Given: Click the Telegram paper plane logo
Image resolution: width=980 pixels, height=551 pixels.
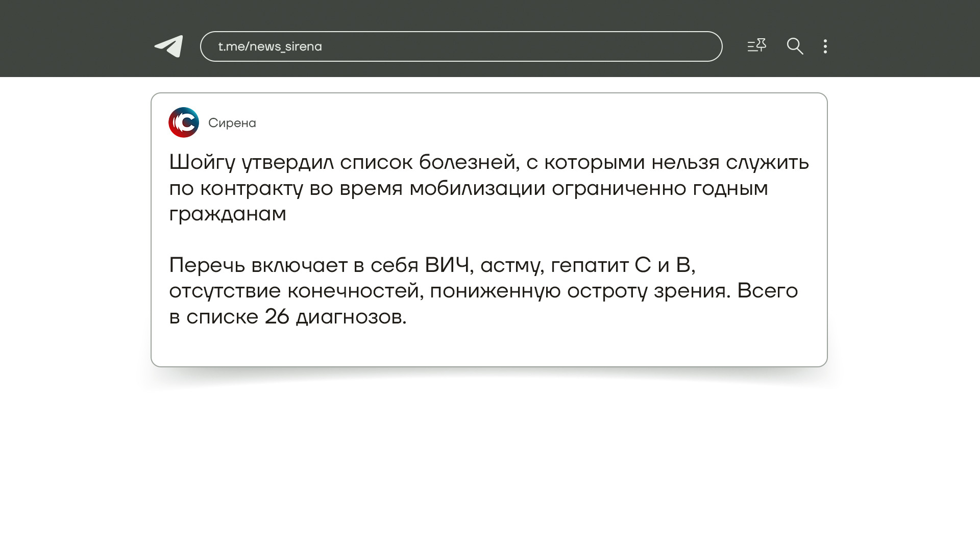Looking at the screenshot, I should [x=169, y=46].
